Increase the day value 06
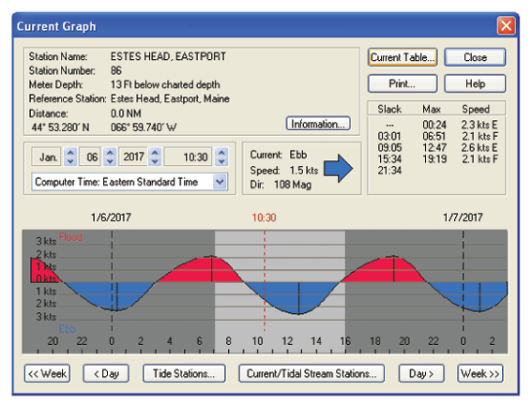 (110, 152)
